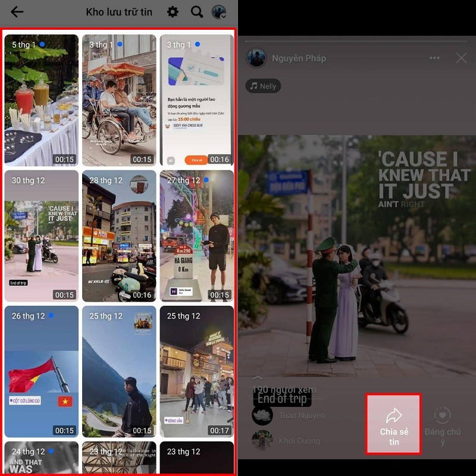
Task: Tap the Chia sẻ tin share button
Action: tap(394, 424)
